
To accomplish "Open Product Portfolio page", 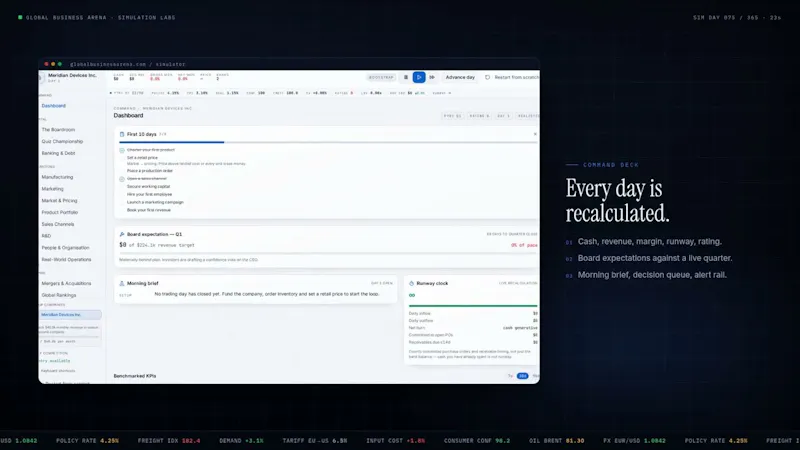I will coord(60,212).
